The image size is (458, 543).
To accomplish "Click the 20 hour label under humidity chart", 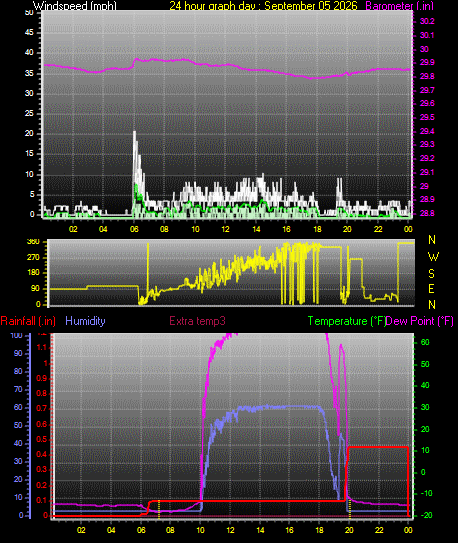I will point(349,530).
